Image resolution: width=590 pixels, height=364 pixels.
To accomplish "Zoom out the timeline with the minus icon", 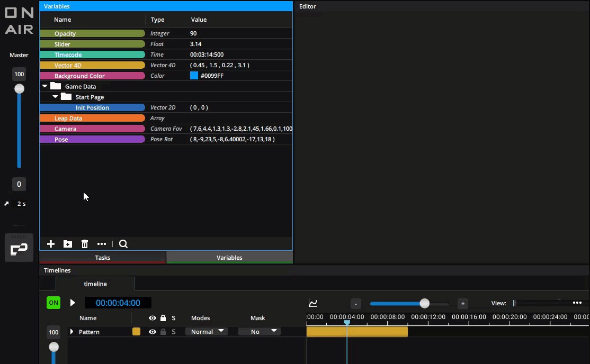I will (355, 303).
